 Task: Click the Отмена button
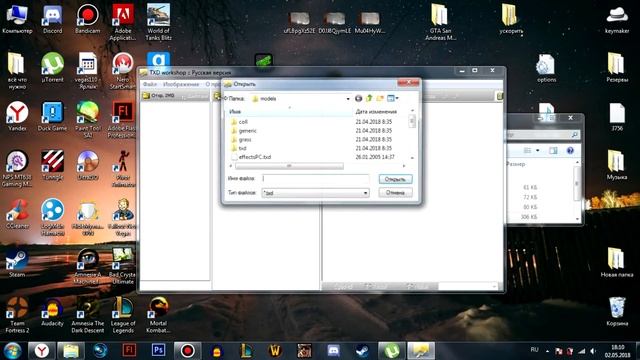(x=395, y=193)
